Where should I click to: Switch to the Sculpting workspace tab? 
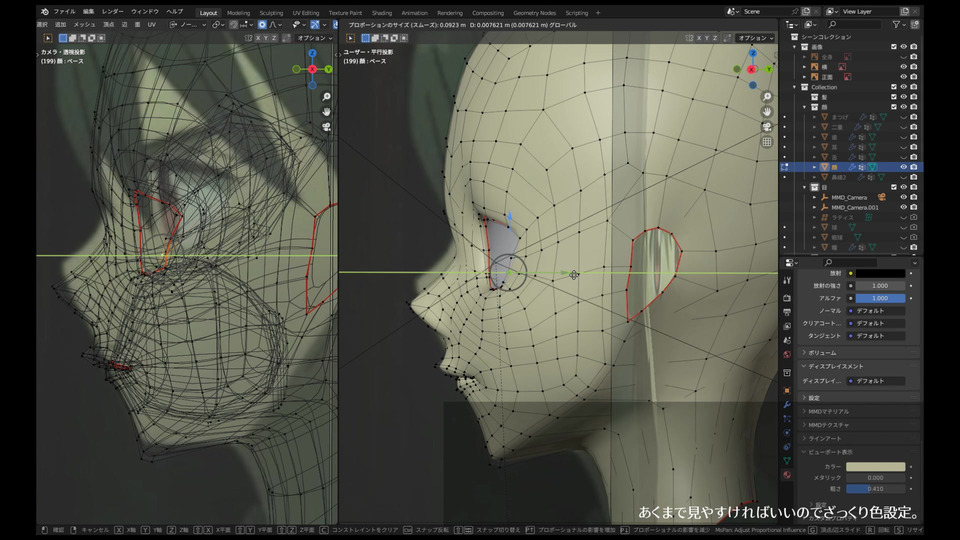(x=271, y=13)
